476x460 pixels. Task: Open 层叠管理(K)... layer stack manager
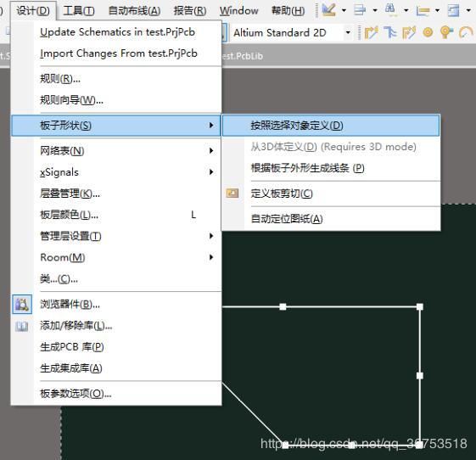pos(116,194)
